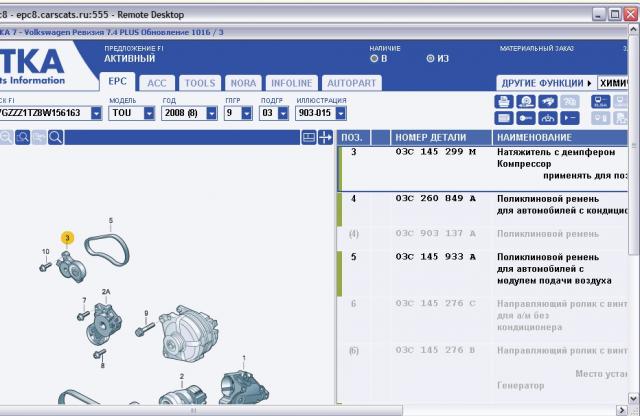Image resolution: width=640 pixels, height=416 pixels.
Task: Click the zoom region magnifier icon
Action: [x=22, y=138]
